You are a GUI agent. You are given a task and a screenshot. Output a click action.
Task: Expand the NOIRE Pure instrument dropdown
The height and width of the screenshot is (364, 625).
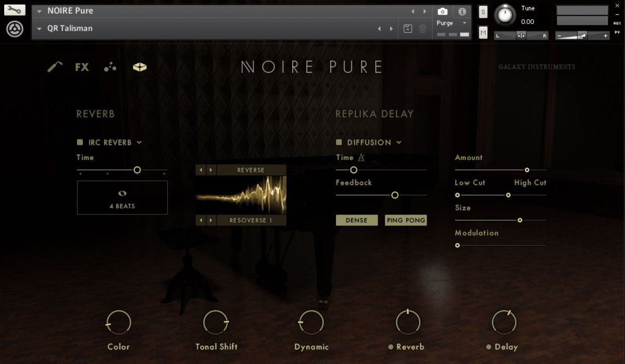point(39,11)
